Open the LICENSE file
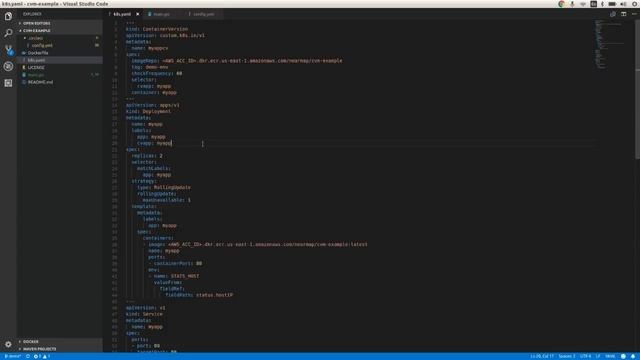The height and width of the screenshot is (360, 640). (x=60, y=67)
